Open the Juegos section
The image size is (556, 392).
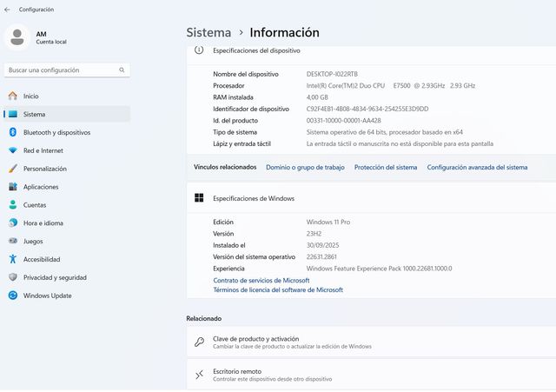33,242
